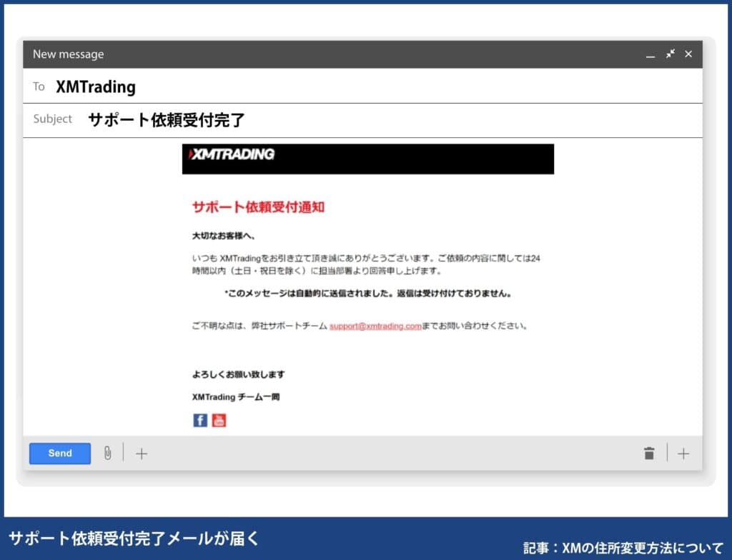Open the YouTube icon in email footer

point(219,420)
